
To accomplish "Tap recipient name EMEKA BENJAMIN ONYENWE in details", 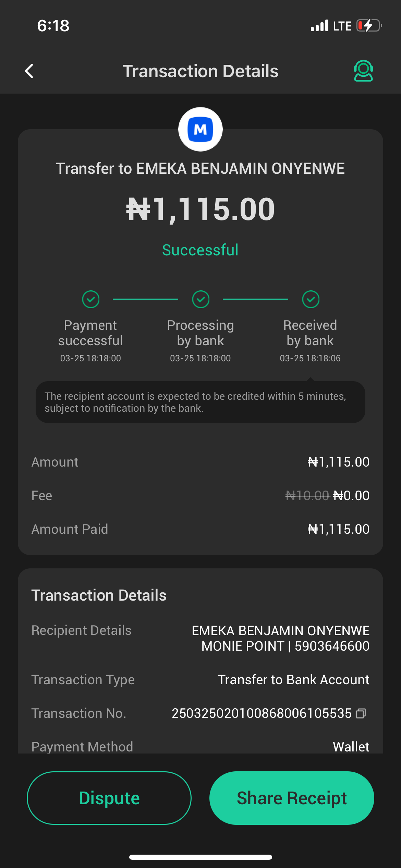I will (280, 631).
